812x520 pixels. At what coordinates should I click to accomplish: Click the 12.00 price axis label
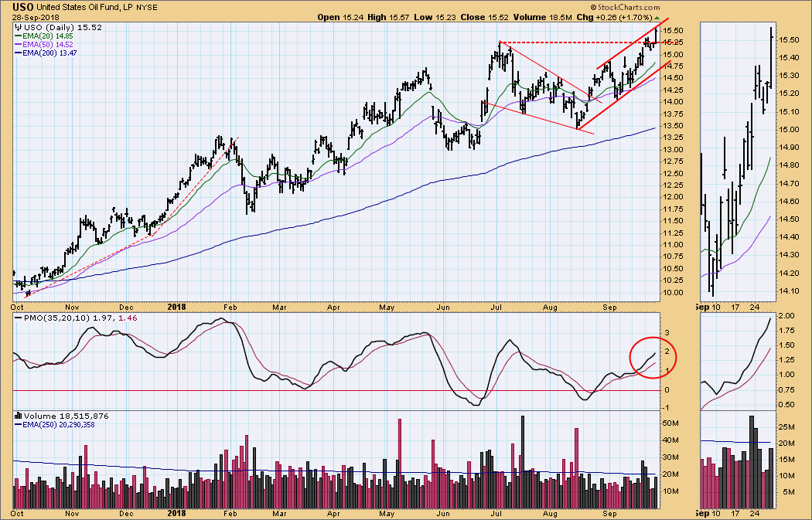[674, 197]
